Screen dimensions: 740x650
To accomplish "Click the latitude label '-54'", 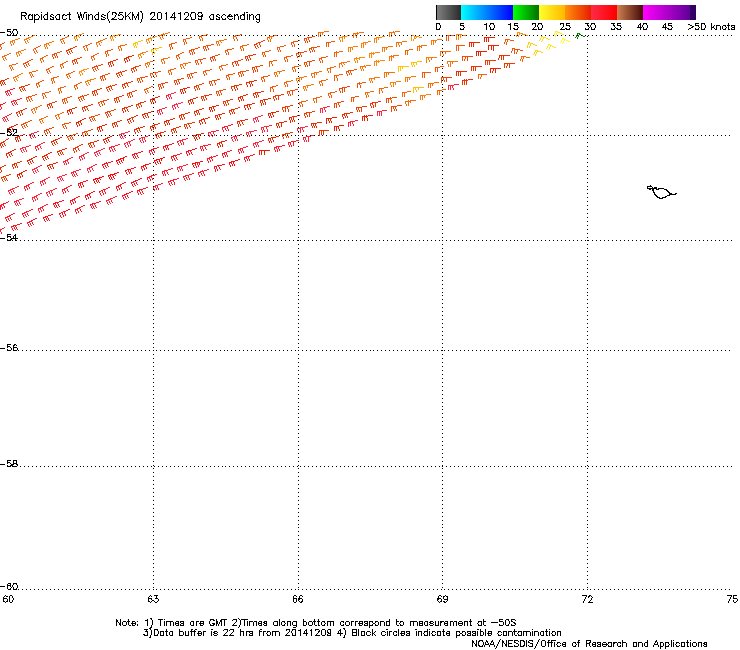I will (x=9, y=237).
